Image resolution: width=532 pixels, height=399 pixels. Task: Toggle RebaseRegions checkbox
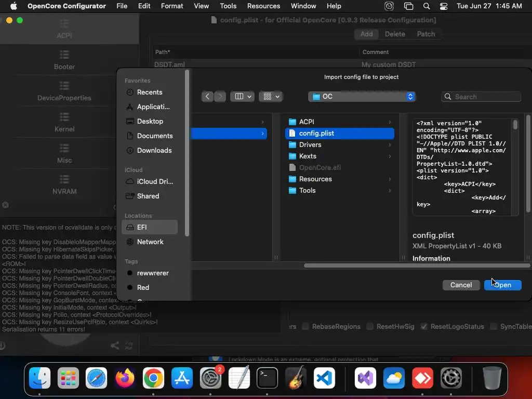pyautogui.click(x=305, y=326)
